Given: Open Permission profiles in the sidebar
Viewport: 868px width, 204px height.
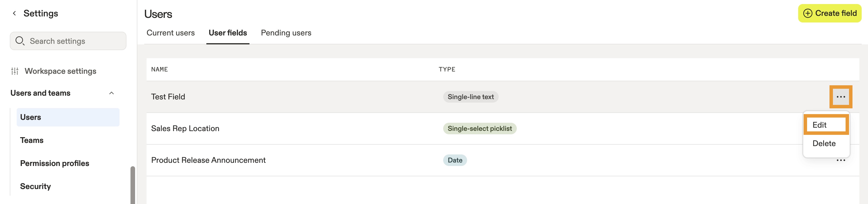Looking at the screenshot, I should pyautogui.click(x=55, y=163).
